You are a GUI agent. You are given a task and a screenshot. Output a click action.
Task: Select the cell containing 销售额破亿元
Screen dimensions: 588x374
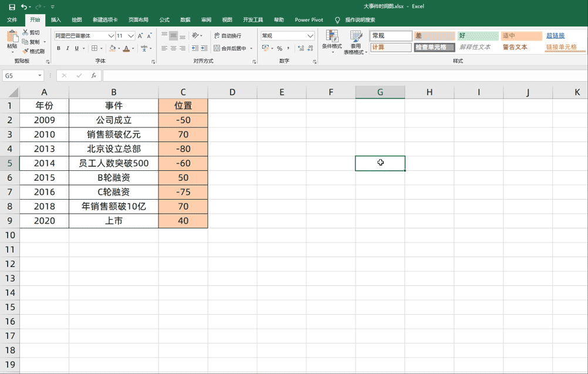114,134
